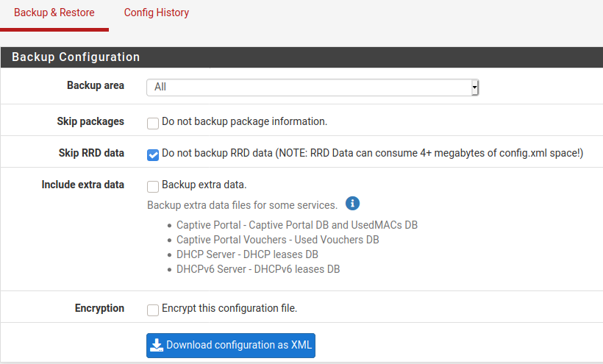Tick the Backup extra data checkbox
Screen dimensions: 603x364
click(153, 187)
